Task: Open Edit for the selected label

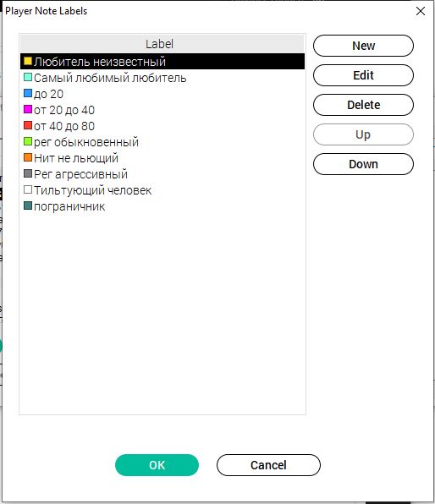Action: [x=363, y=75]
